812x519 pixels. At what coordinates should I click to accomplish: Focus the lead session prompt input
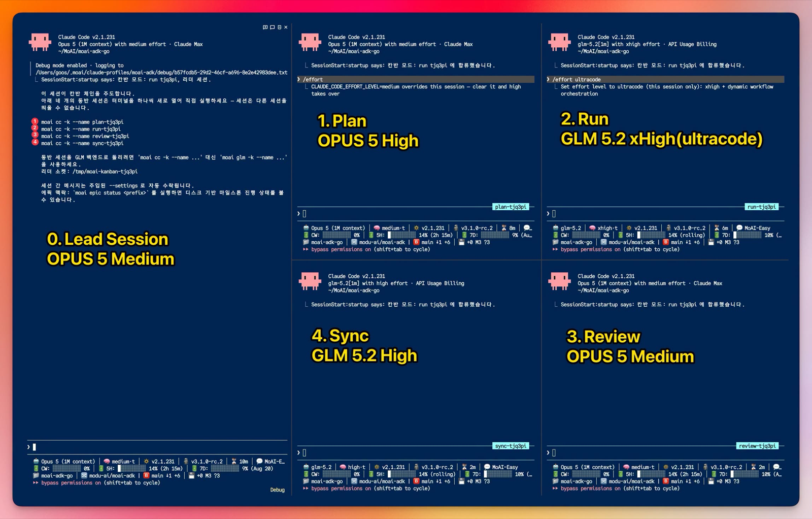point(157,447)
